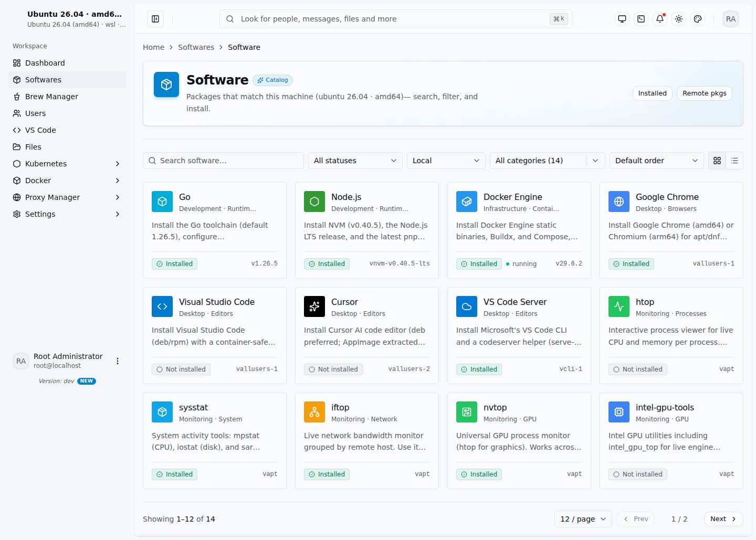This screenshot has width=756, height=540.
Task: Open Softwares in the sidebar
Action: [x=67, y=80]
